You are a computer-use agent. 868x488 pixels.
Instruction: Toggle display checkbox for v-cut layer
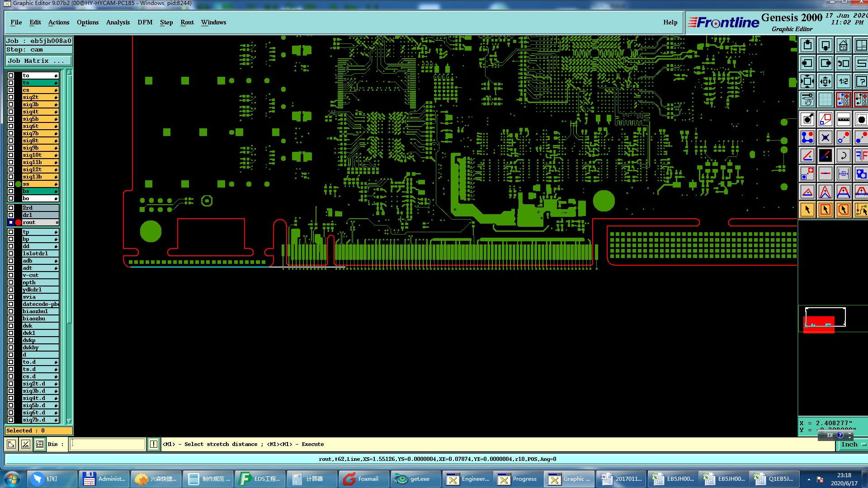pos(11,275)
